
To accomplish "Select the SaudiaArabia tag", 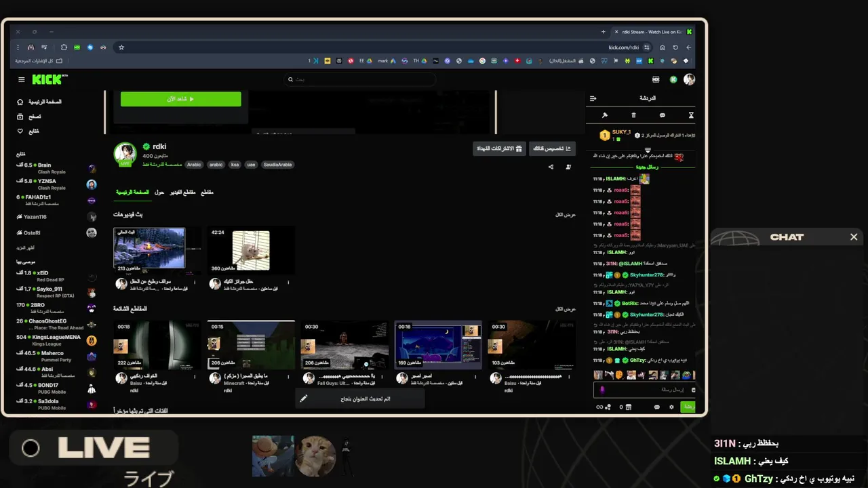I will (277, 165).
